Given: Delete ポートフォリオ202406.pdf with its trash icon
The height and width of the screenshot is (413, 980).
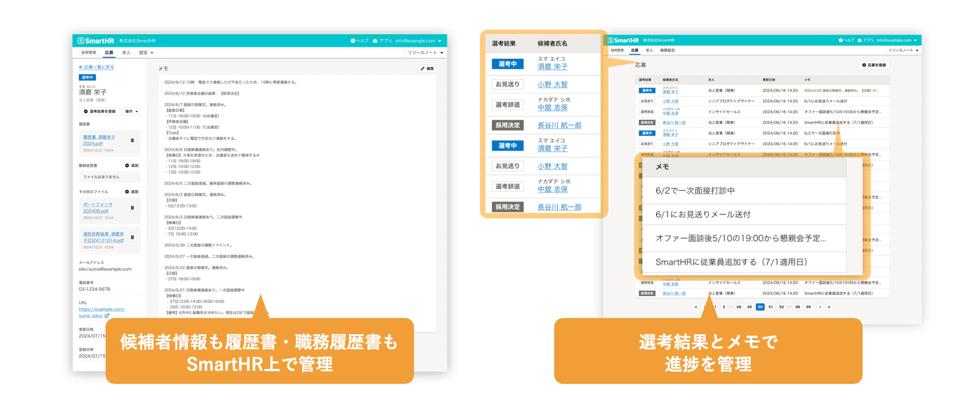Looking at the screenshot, I should [x=132, y=208].
